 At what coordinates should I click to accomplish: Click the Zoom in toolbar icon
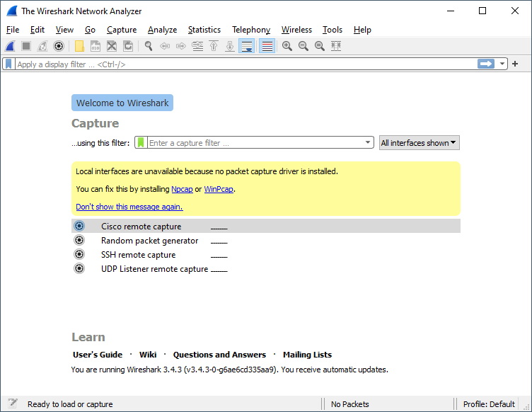pyautogui.click(x=287, y=46)
